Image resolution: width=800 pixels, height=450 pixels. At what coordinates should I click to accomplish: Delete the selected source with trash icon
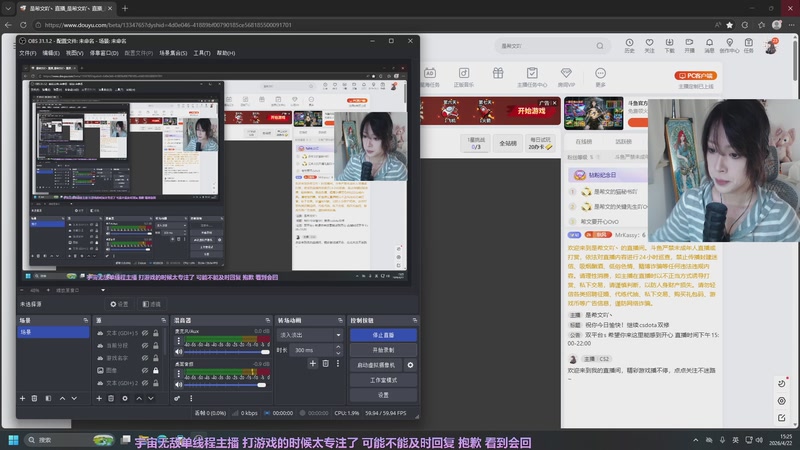point(111,398)
